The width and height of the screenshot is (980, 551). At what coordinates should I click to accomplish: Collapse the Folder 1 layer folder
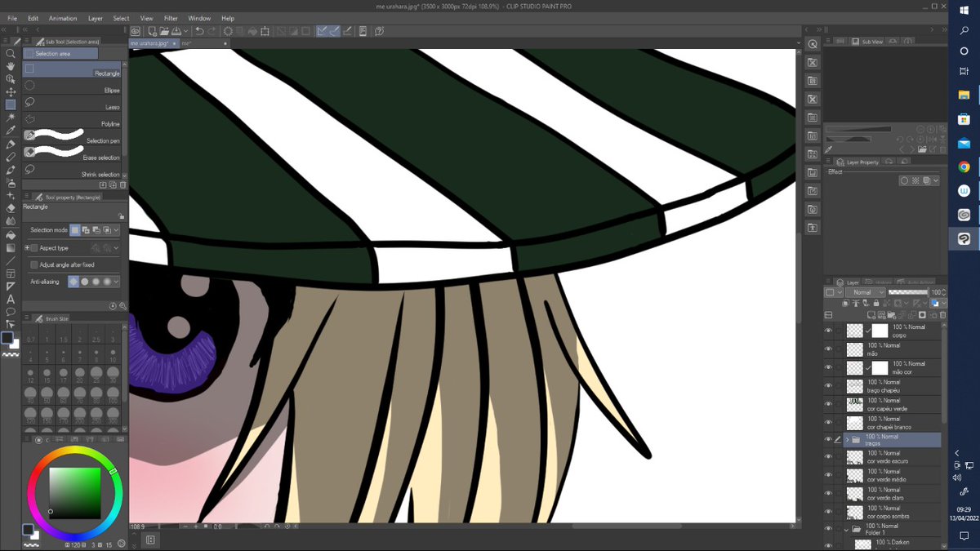[847, 529]
